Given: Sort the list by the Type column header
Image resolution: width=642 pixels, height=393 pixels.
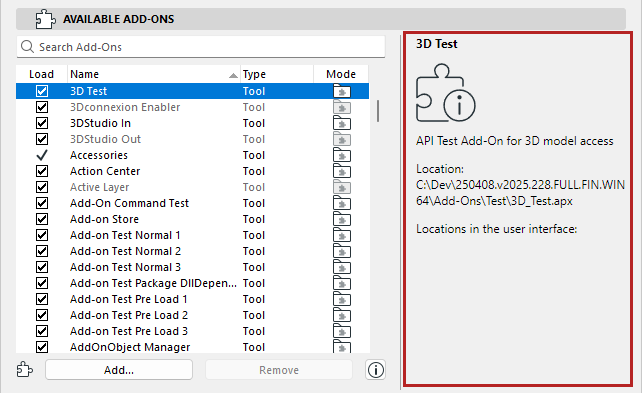Looking at the screenshot, I should click(277, 74).
